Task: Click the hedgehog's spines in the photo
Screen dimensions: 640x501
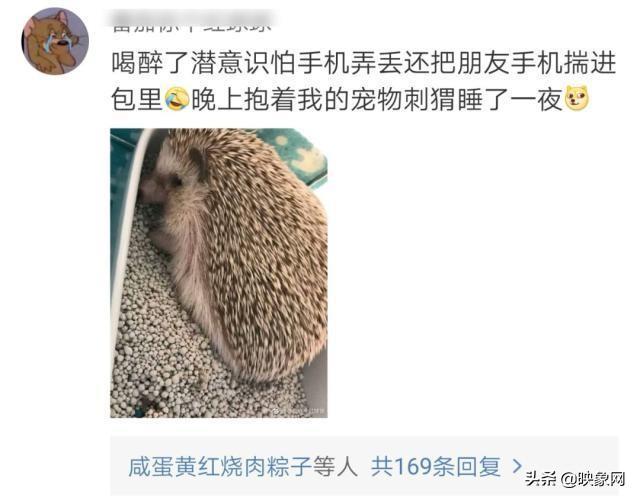Action: point(261,261)
